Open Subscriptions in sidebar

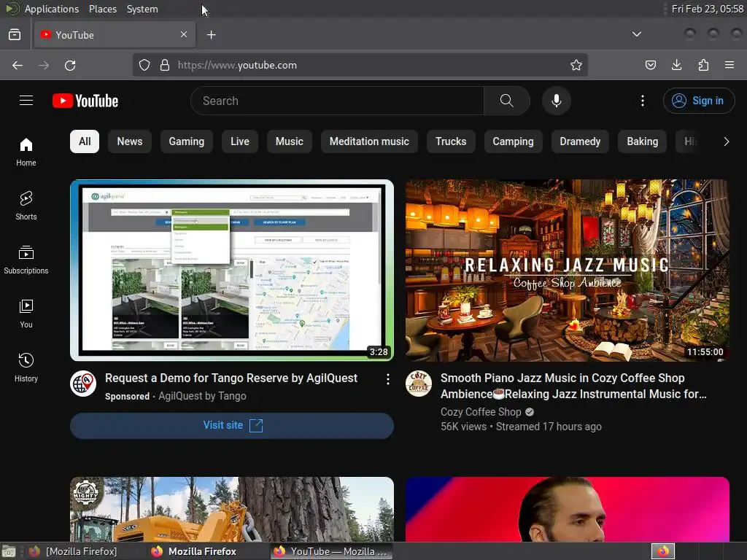[x=26, y=260]
